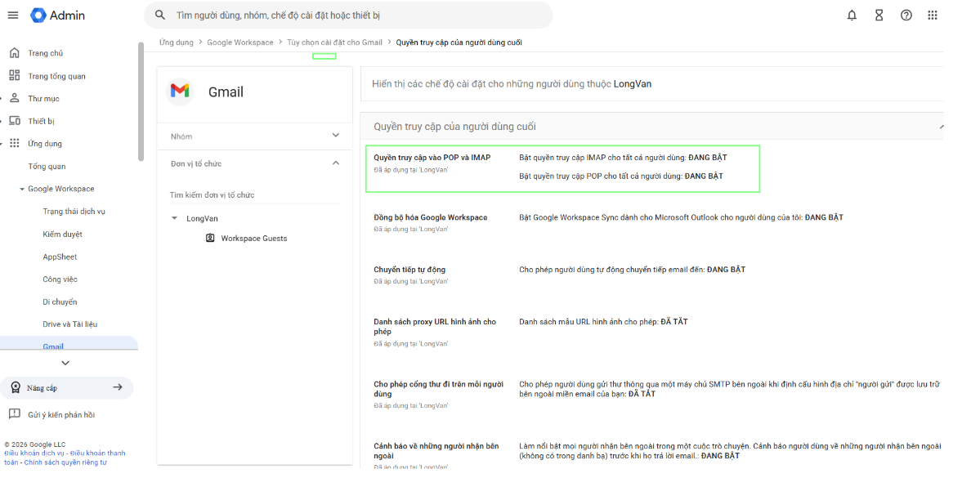Click the Trang tổng quan dashboard icon
This screenshot has width=980, height=478.
(15, 76)
